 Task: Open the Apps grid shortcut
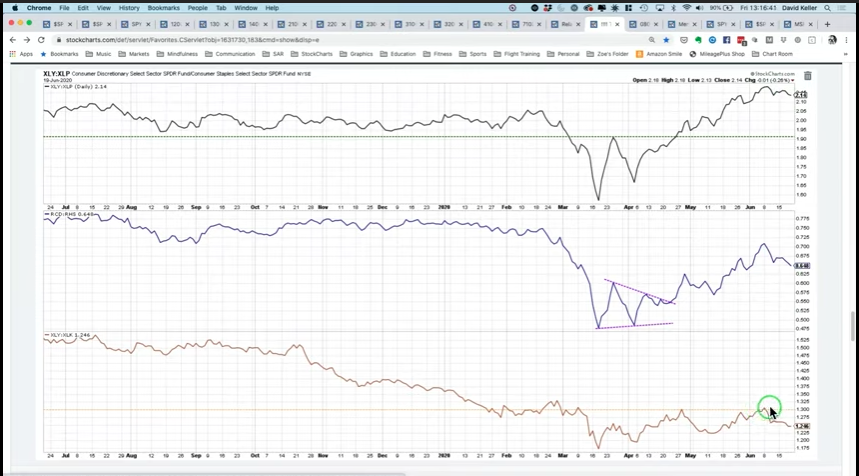point(20,54)
